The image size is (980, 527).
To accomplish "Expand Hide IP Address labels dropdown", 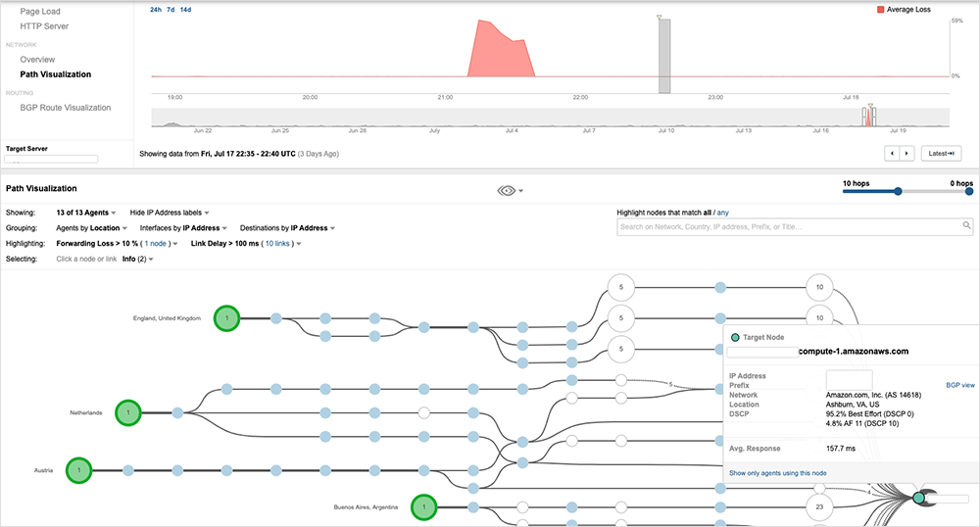I will (x=170, y=213).
